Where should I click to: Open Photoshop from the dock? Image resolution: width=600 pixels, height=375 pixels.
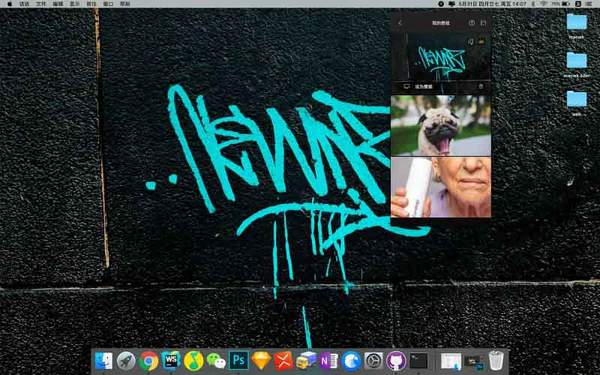[238, 360]
